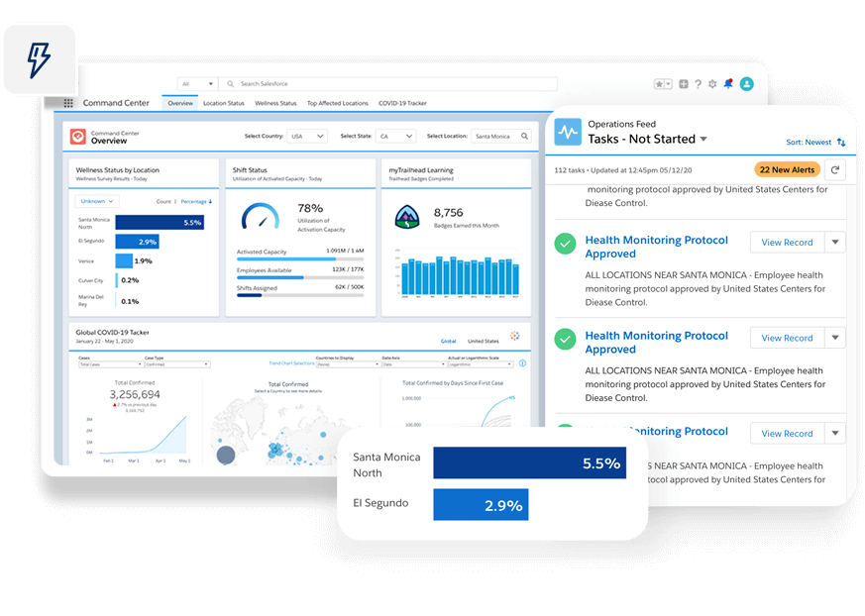
Task: Refresh the Operations Feed
Action: tap(835, 170)
